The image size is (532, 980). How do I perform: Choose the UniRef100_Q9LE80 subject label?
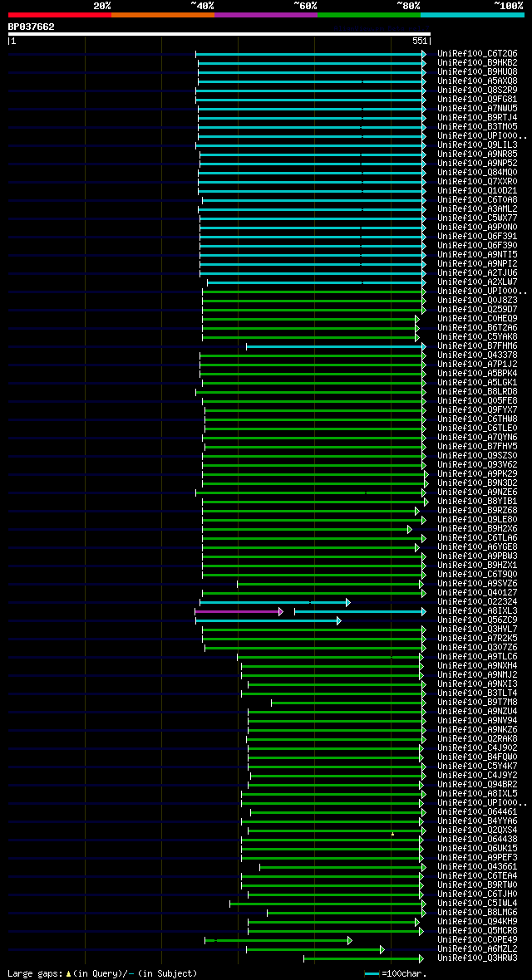pyautogui.click(x=477, y=519)
